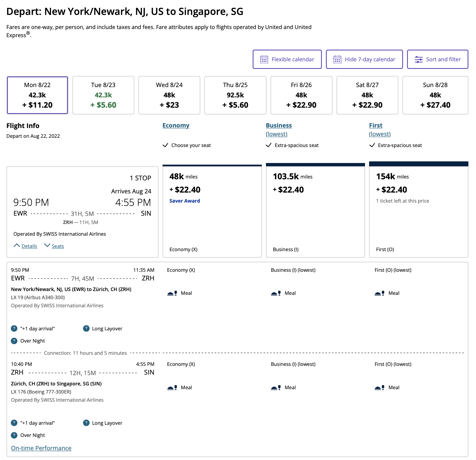Click Economy meal icon for EWR-ZRH leg
This screenshot has width=476, height=460.
(172, 293)
